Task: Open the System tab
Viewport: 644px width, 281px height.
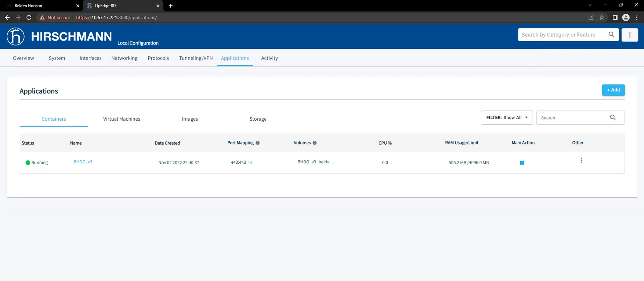Action: [57, 58]
